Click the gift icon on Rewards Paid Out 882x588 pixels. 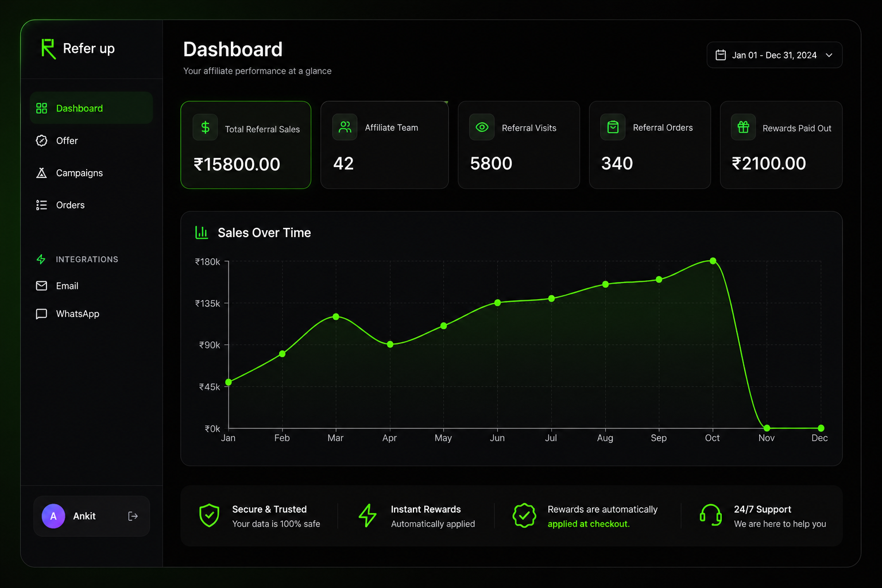(743, 127)
